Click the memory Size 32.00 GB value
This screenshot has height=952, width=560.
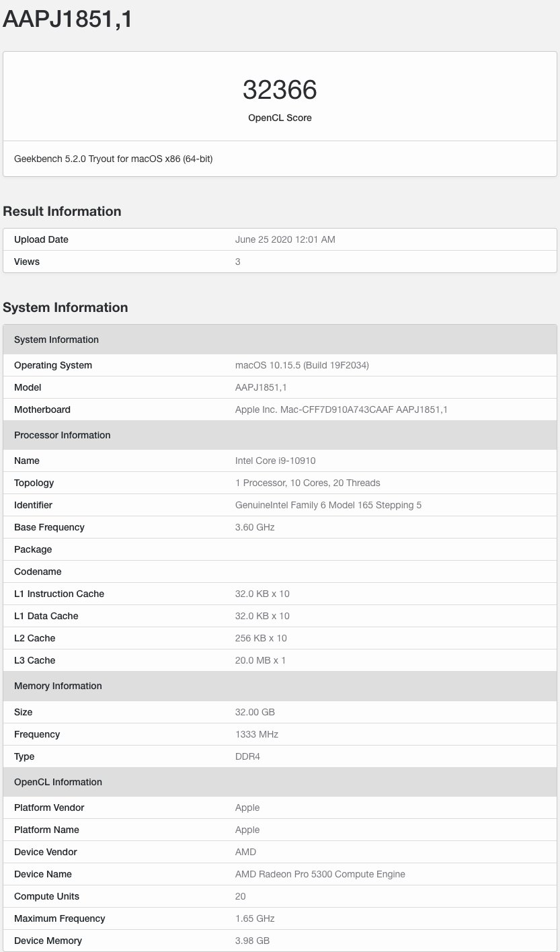(255, 712)
